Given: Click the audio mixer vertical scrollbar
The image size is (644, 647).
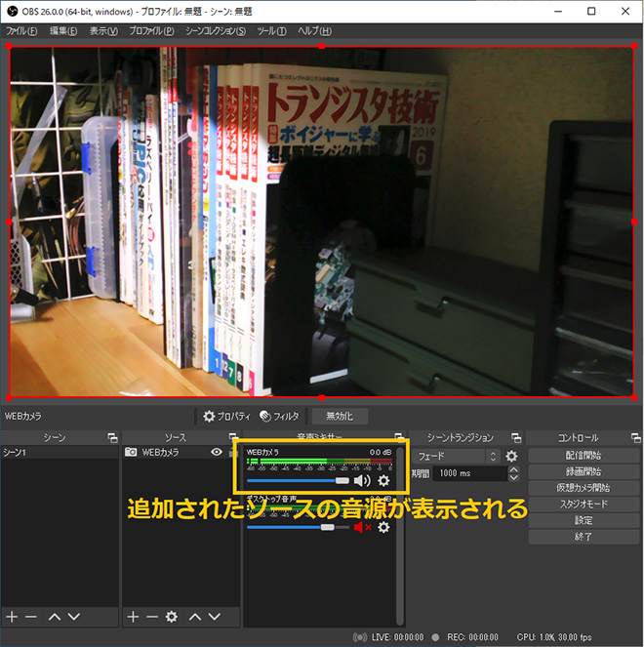Looking at the screenshot, I should (x=400, y=537).
